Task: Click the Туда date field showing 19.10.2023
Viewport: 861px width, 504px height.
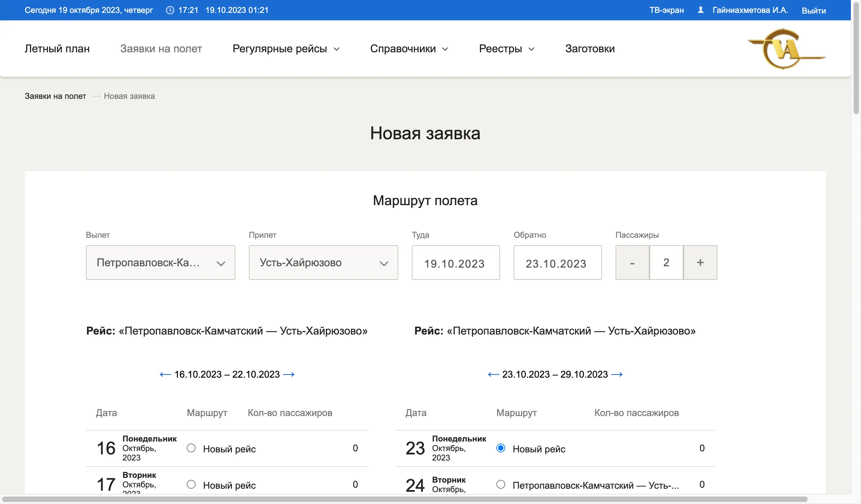Action: pyautogui.click(x=455, y=263)
